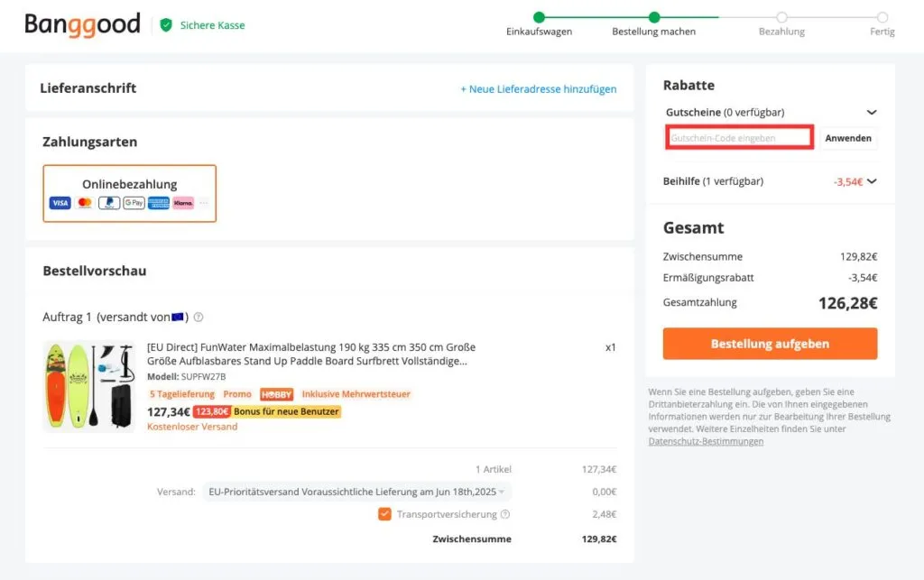Select Google Pay payment option
Screen dimensions: 924x580
tap(133, 202)
